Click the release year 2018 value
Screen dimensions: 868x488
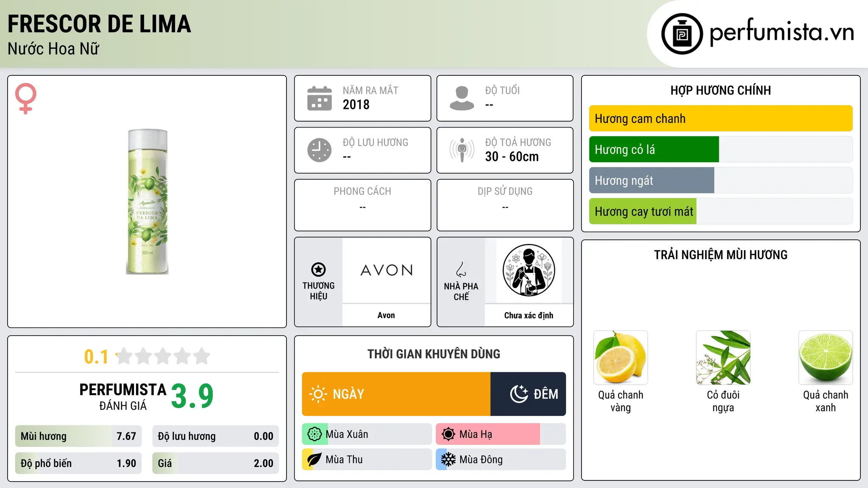click(x=356, y=105)
